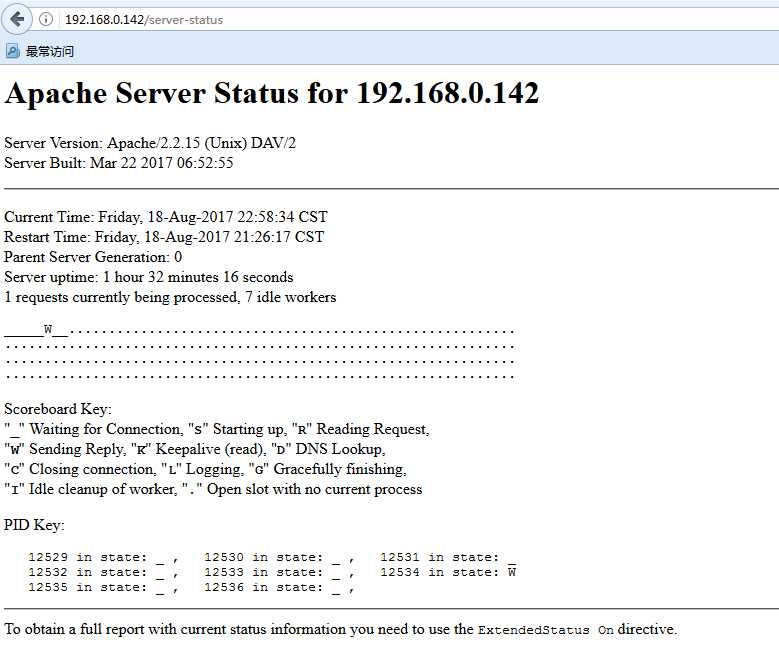The width and height of the screenshot is (779, 654).
Task: Click "Open slot with no current process" text
Action: coord(314,489)
